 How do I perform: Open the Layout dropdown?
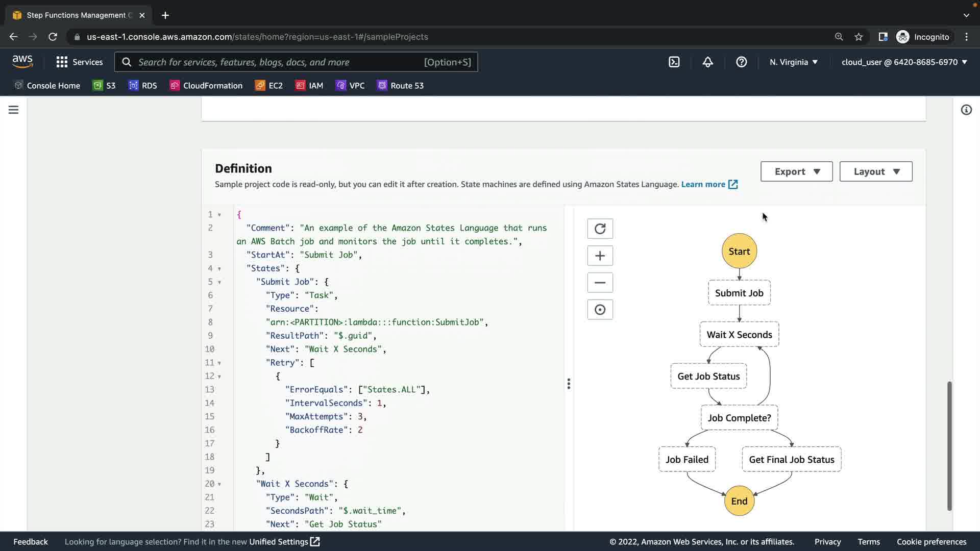(x=875, y=171)
